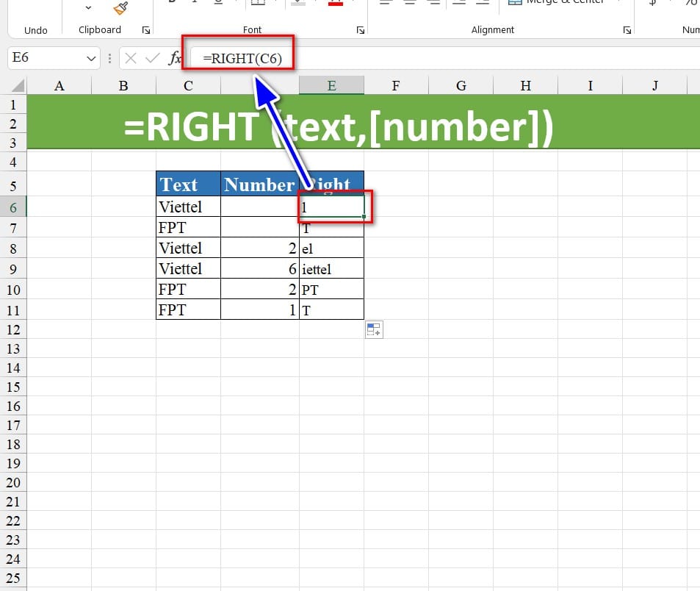Select row header 15
Image resolution: width=700 pixels, height=591 pixels.
(13, 387)
